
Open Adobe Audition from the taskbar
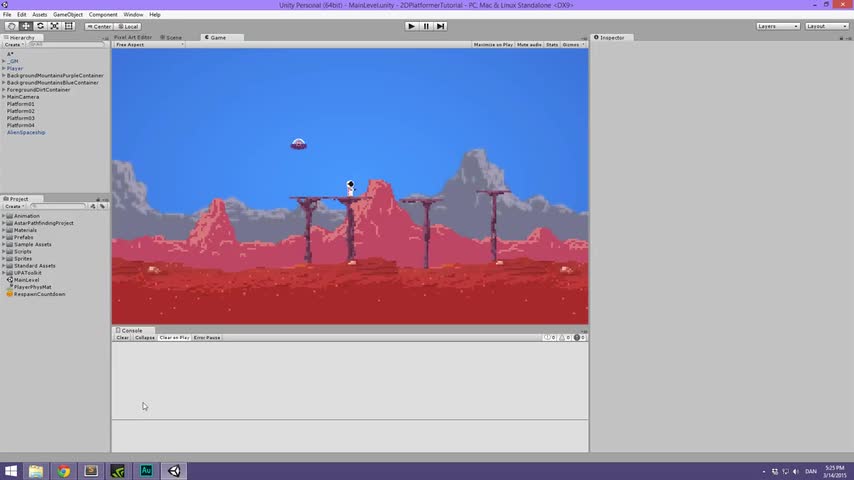coord(146,471)
